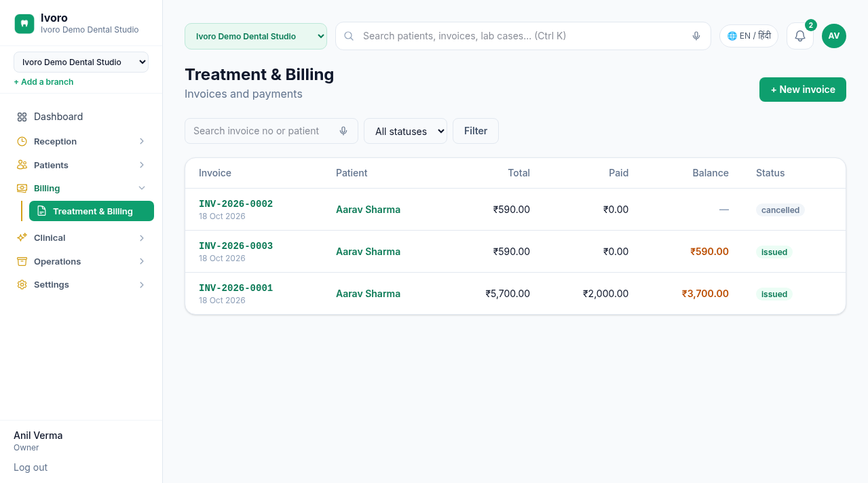Open invoice INV-2026-0002

235,204
